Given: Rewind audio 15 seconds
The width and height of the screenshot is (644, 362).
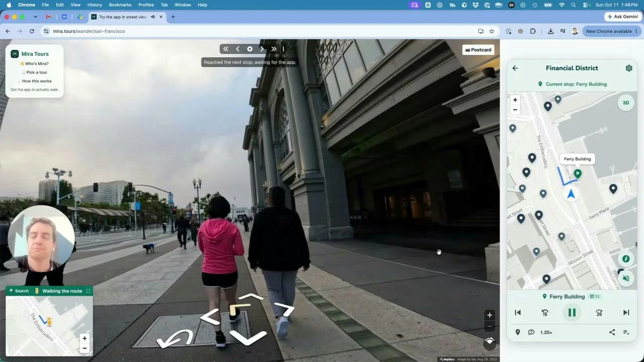Looking at the screenshot, I should click(544, 313).
